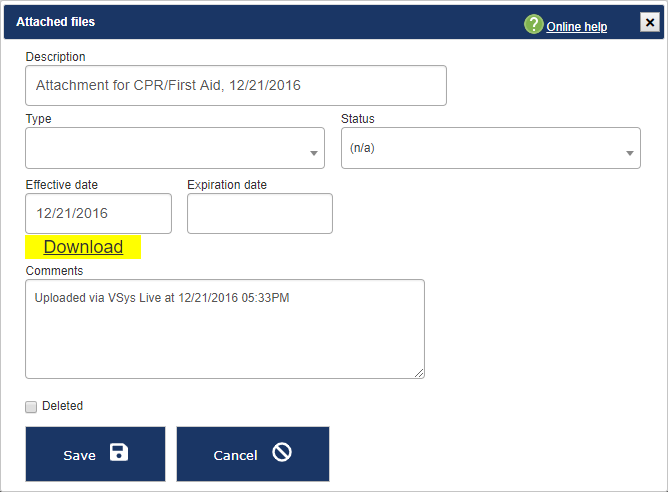Screen dimensions: 668x492
Task: Click into the Description text field
Action: pos(236,86)
